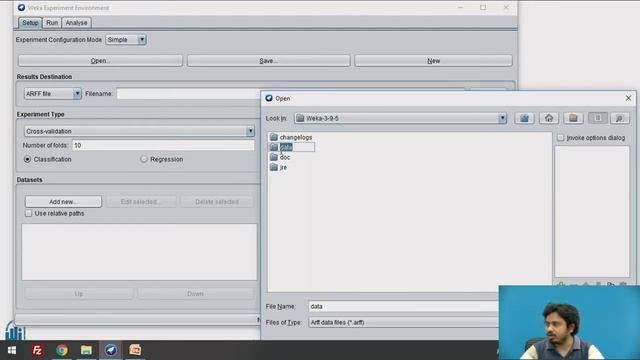Click the jre folder name
Screen dimensions: 640x360
tap(283, 167)
